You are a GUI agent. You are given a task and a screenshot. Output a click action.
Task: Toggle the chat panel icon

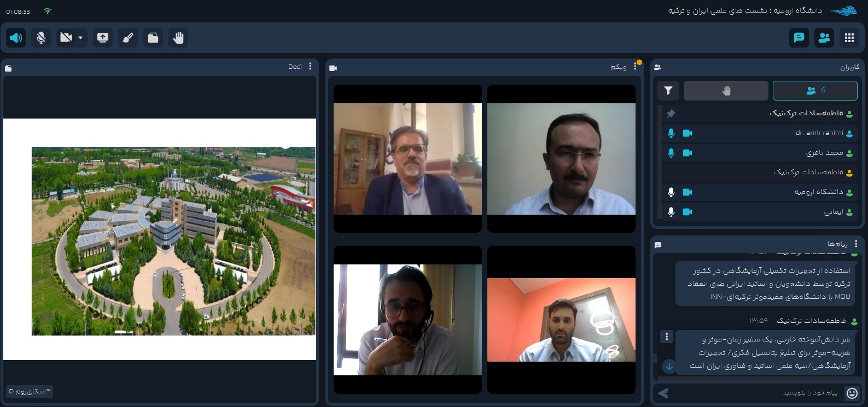click(799, 38)
